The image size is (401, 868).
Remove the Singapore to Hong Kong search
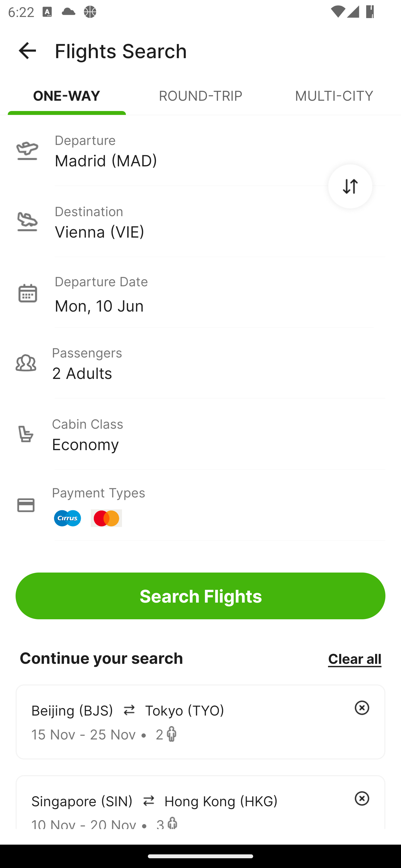coord(361,798)
